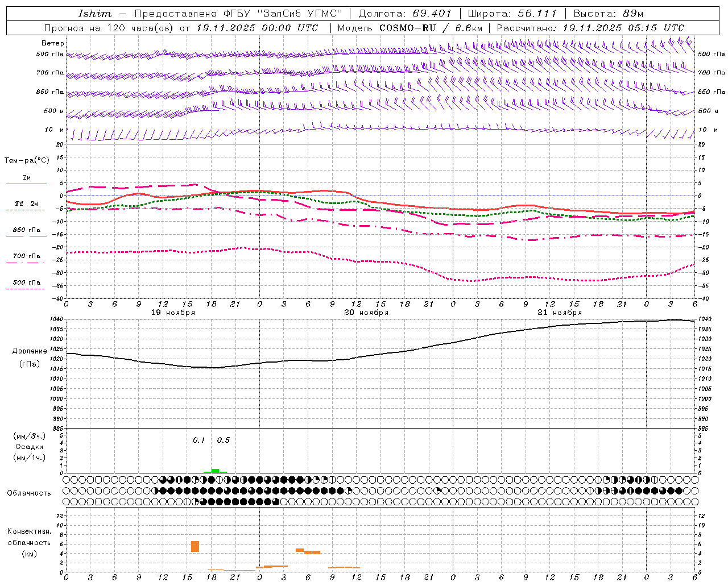The width and height of the screenshot is (728, 582).
Task: Click the "Ветер" wind section label
Action: point(53,43)
